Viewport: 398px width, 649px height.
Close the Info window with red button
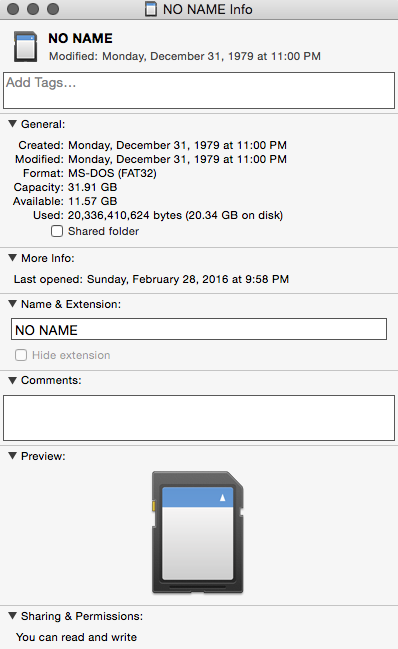[x=13, y=9]
